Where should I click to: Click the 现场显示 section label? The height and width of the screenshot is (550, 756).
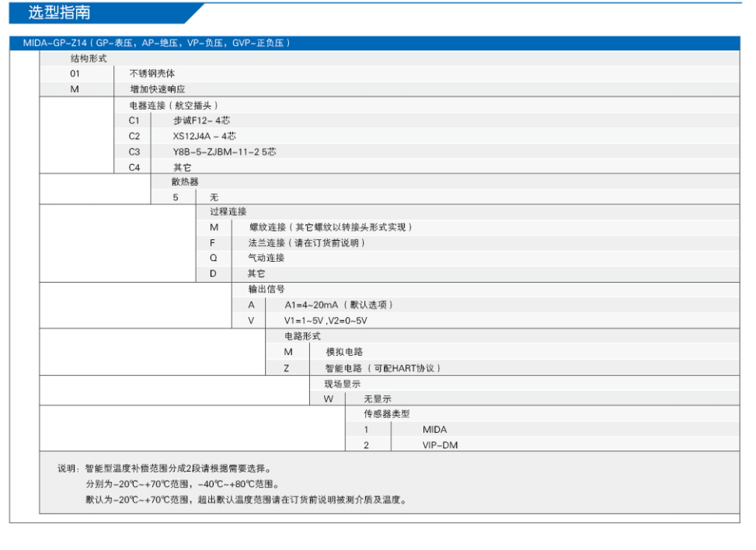tap(343, 385)
